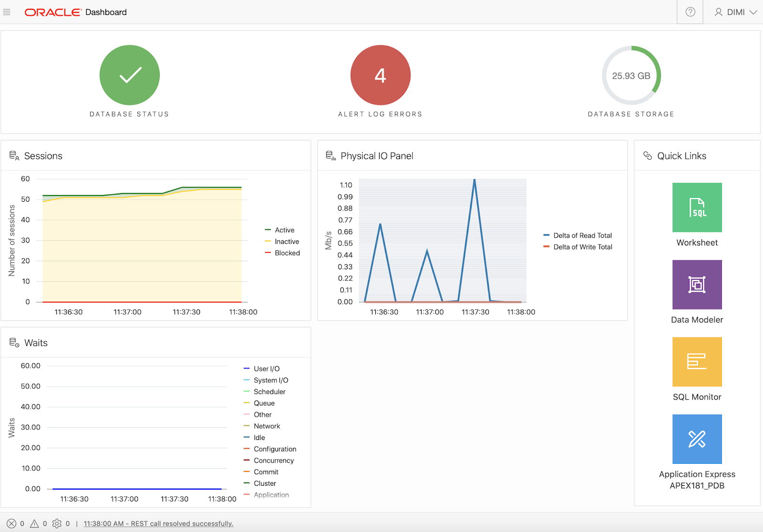
Task: Click the 25.93 GB storage gauge
Action: tap(631, 75)
